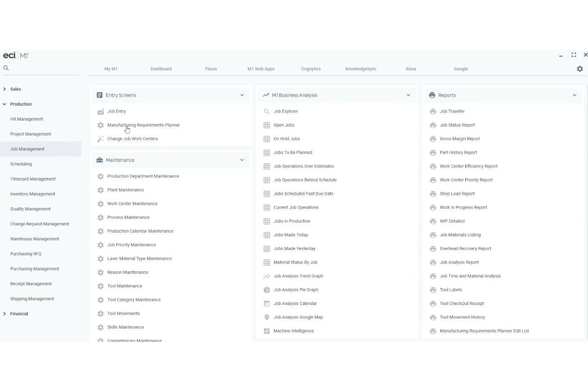Image resolution: width=588 pixels, height=392 pixels.
Task: Collapse the Production section in sidebar
Action: point(4,104)
